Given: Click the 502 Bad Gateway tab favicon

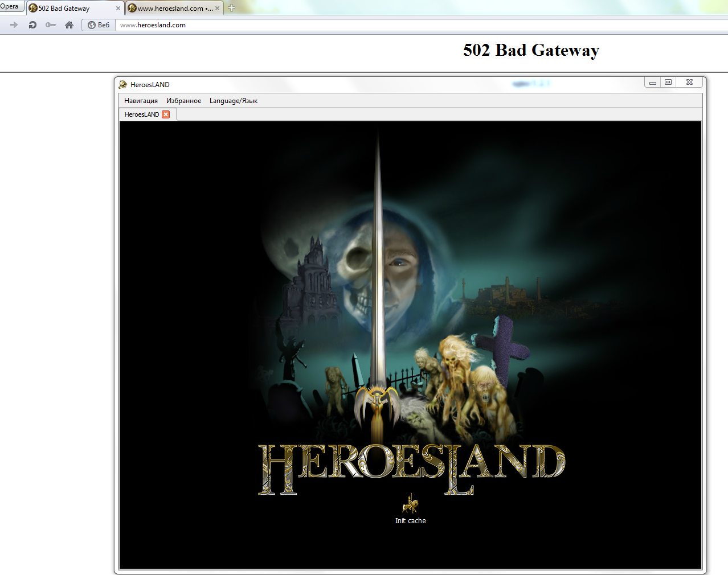Looking at the screenshot, I should [33, 9].
